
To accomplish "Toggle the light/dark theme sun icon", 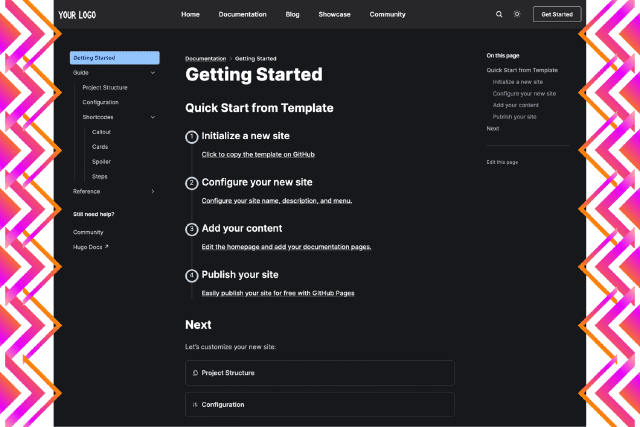I will (517, 14).
